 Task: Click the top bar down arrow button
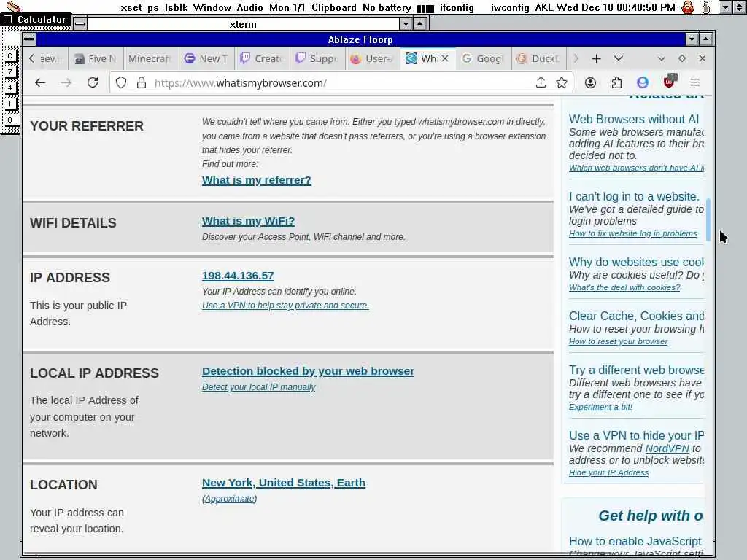click(725, 7)
